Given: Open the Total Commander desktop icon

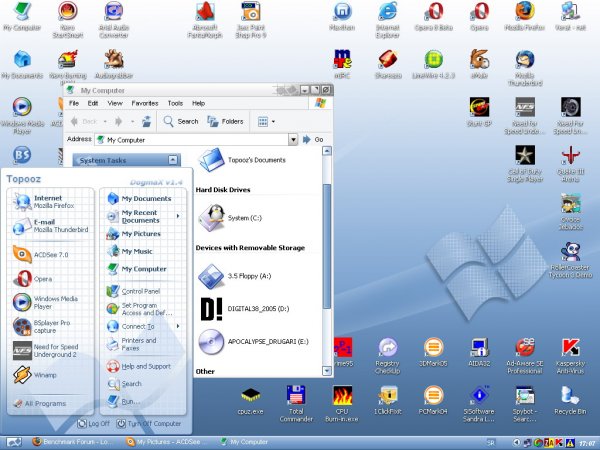Looking at the screenshot, I should pyautogui.click(x=296, y=404).
